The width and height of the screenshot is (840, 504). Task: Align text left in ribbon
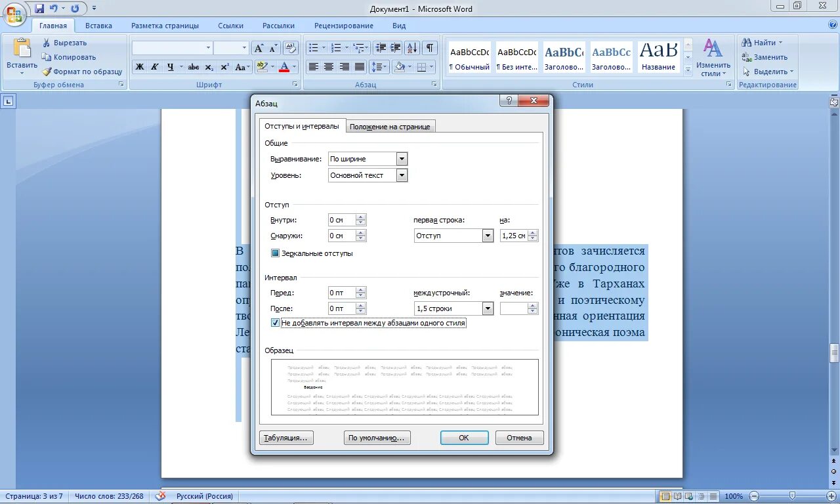pos(313,67)
